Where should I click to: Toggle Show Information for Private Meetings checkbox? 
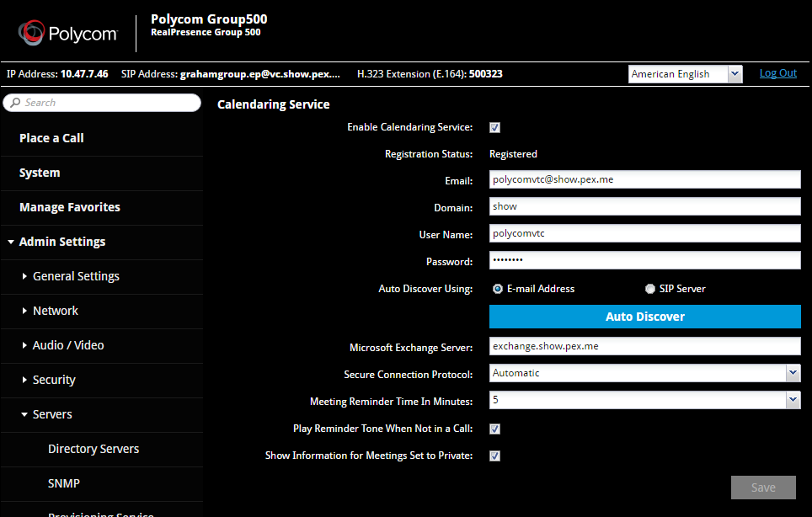pyautogui.click(x=495, y=456)
